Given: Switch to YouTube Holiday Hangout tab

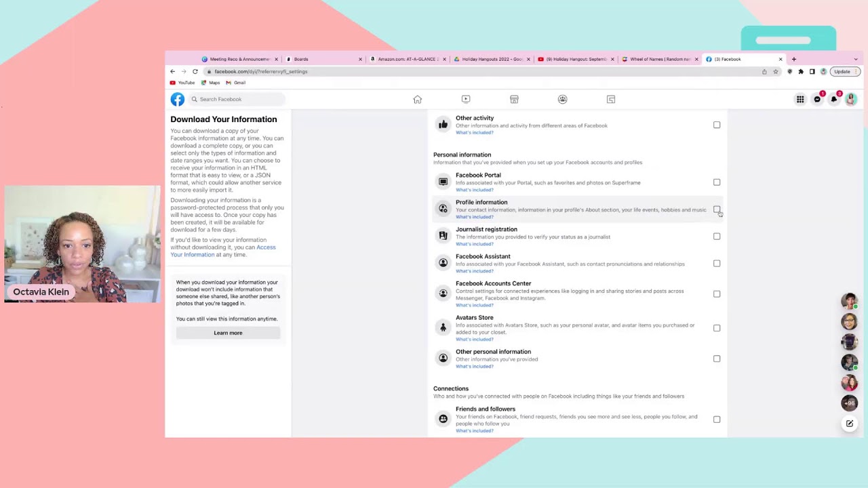Looking at the screenshot, I should pyautogui.click(x=576, y=59).
